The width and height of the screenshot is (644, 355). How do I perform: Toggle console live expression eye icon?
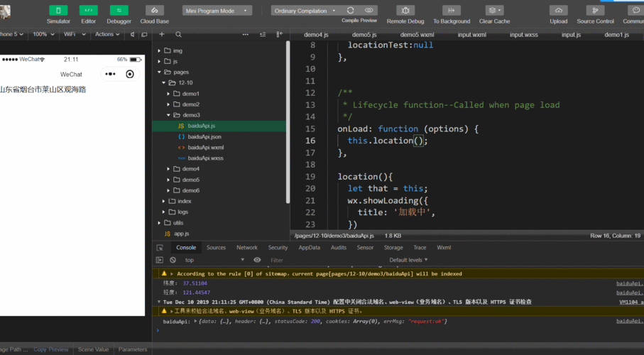coord(257,260)
